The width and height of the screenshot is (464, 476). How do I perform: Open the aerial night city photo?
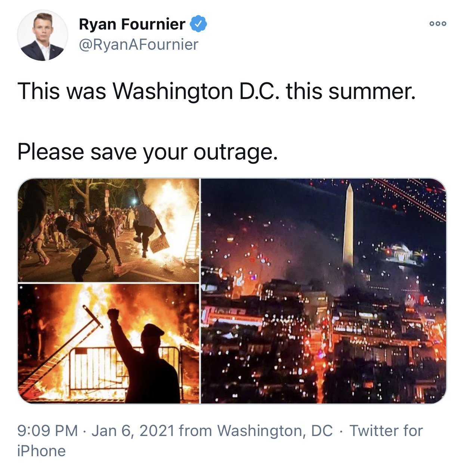[324, 291]
